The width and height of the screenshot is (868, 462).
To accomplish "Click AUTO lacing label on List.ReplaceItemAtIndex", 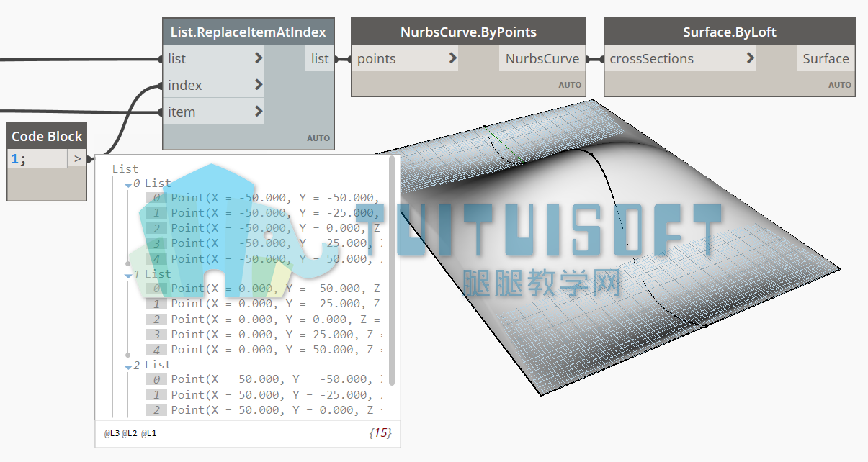I will 318,138.
